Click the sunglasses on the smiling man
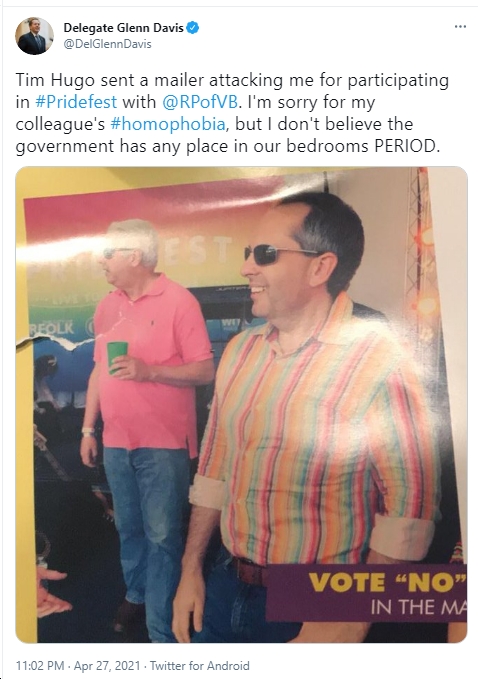Image resolution: width=478 pixels, height=679 pixels. (277, 254)
